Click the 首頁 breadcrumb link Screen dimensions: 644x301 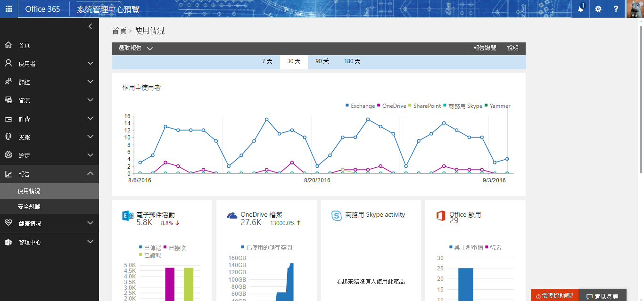point(119,31)
